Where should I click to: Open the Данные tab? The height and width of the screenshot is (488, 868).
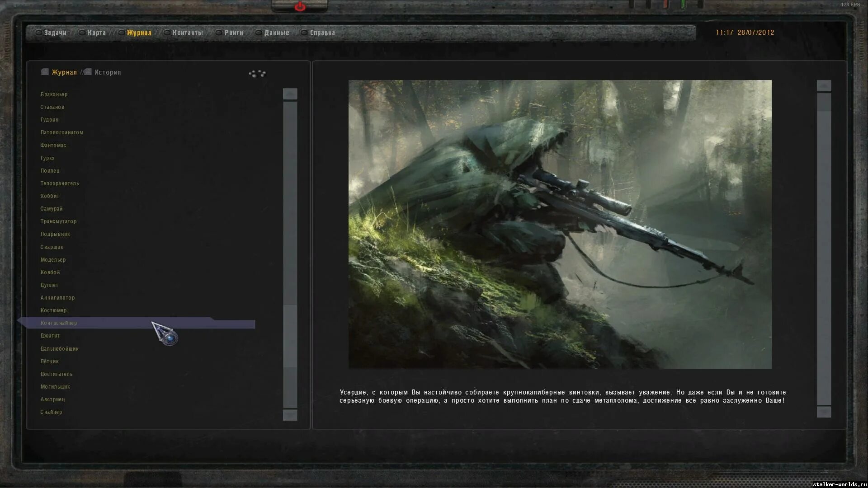pyautogui.click(x=277, y=33)
